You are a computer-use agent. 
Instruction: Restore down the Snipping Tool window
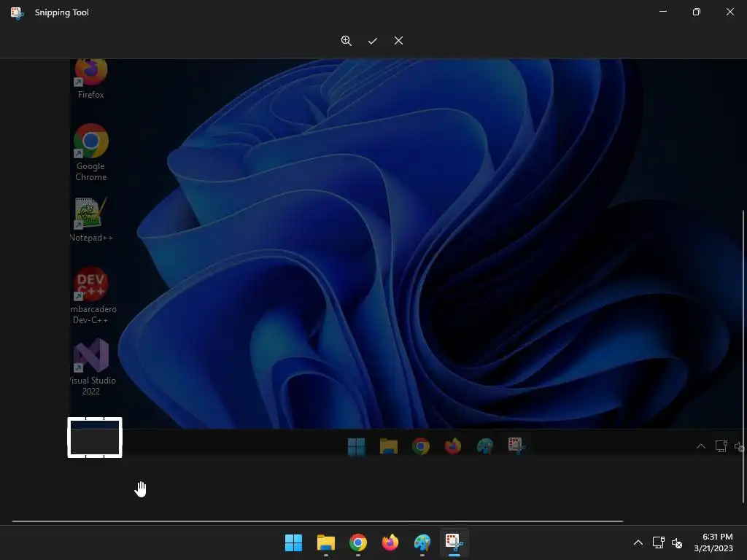tap(697, 12)
